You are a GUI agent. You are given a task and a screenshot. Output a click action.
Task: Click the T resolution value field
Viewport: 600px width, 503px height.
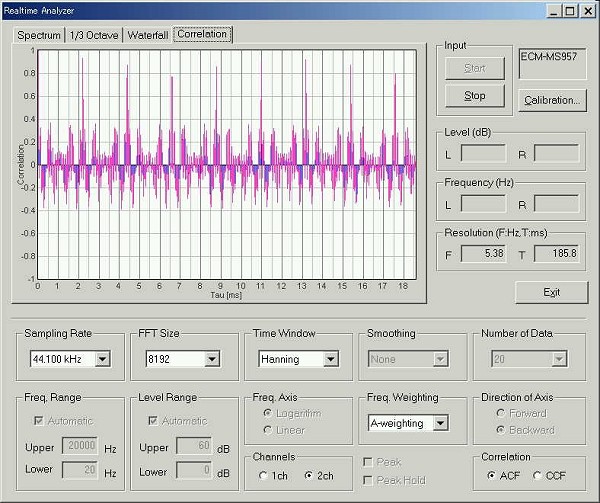[557, 254]
